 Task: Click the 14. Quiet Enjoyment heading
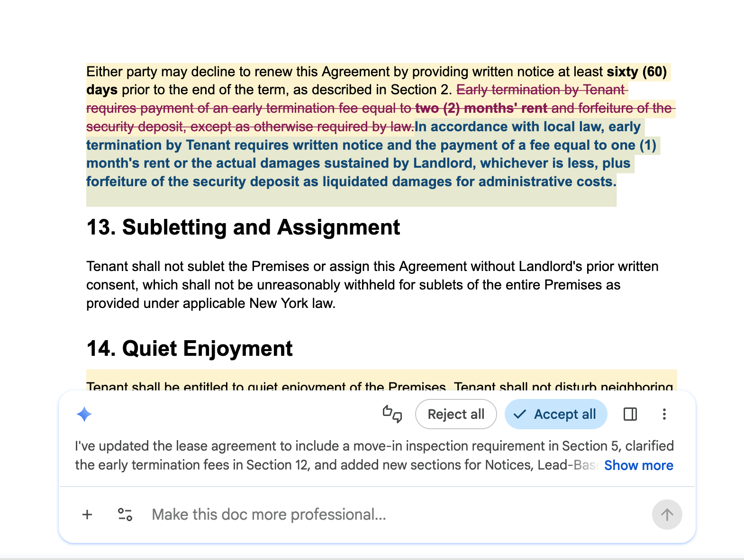click(190, 349)
